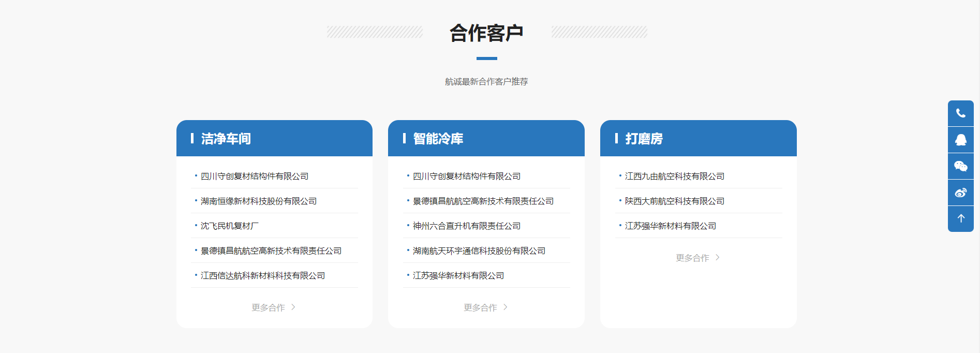Click the back-to-top arrow icon
This screenshot has height=353, width=980.
coord(961,219)
